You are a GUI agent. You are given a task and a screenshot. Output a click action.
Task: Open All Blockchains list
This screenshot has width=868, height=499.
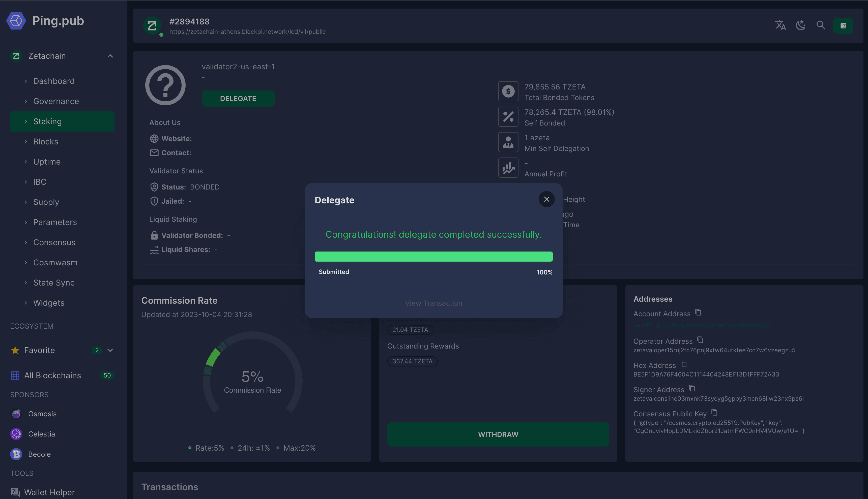(x=52, y=376)
